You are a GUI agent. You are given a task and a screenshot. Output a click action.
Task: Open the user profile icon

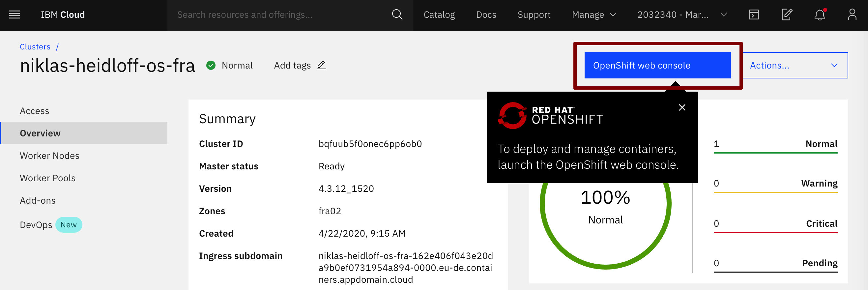tap(852, 15)
